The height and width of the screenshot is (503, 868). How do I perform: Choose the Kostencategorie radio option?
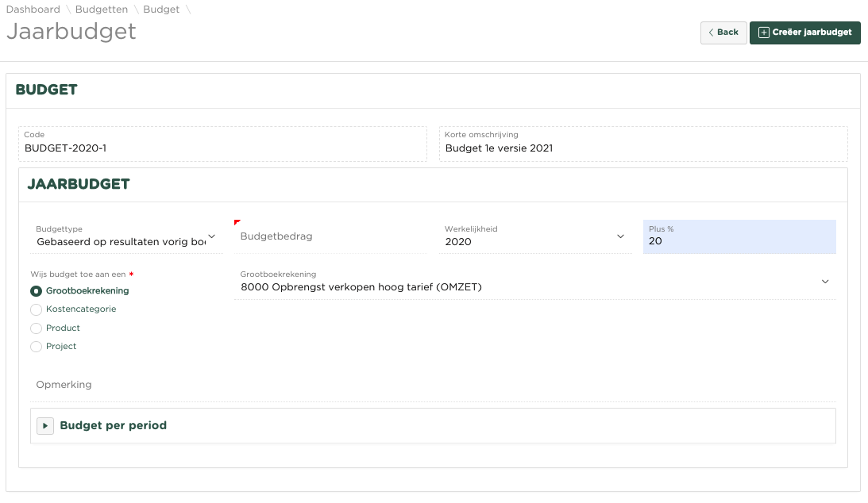tap(36, 309)
